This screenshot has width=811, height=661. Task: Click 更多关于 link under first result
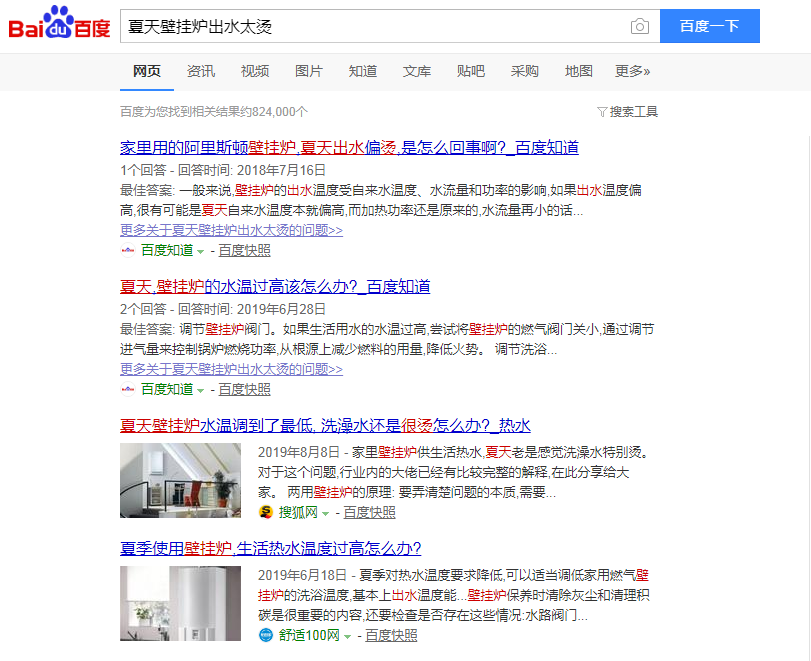point(231,230)
